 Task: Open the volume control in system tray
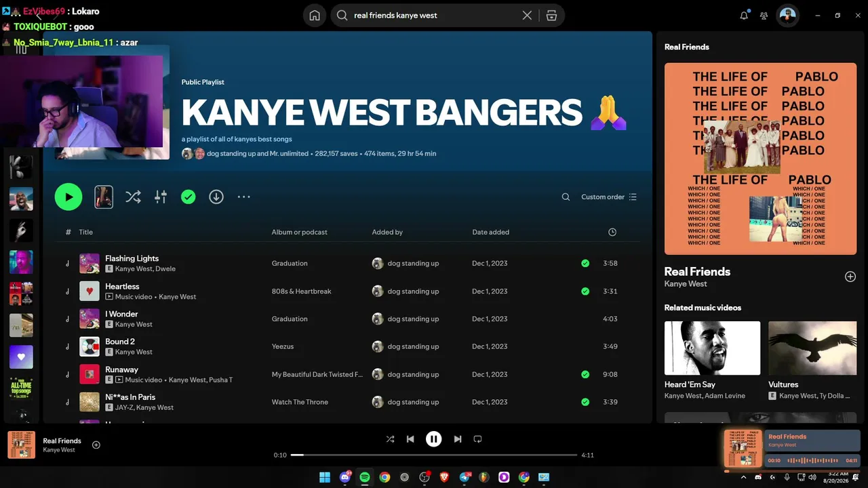click(812, 477)
